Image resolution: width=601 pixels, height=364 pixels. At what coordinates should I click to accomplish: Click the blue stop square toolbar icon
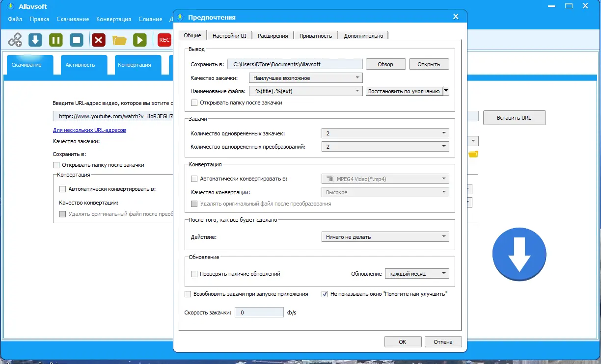coord(77,40)
